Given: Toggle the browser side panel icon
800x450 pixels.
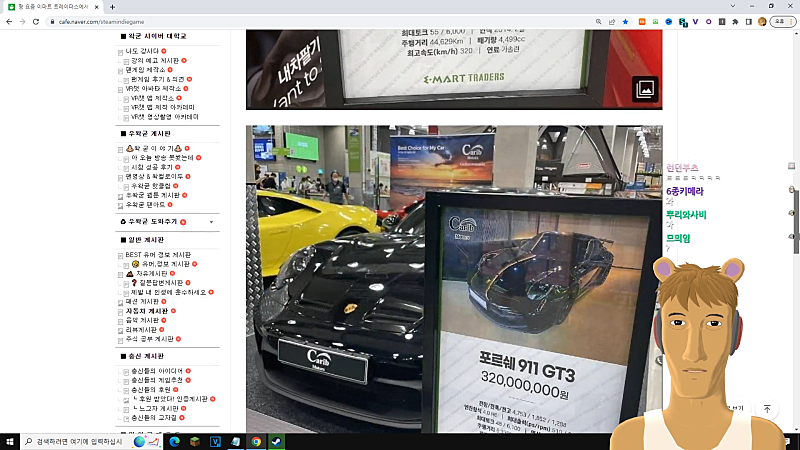Looking at the screenshot, I should pyautogui.click(x=748, y=22).
